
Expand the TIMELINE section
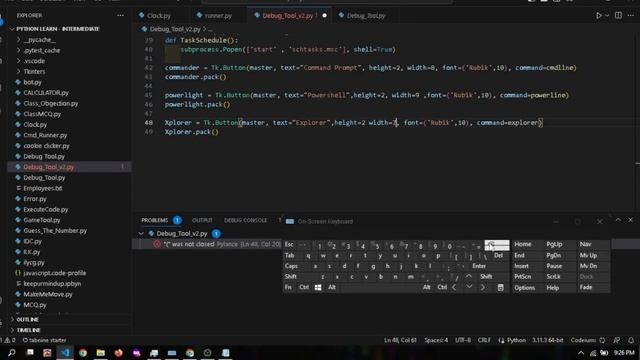[x=28, y=330]
